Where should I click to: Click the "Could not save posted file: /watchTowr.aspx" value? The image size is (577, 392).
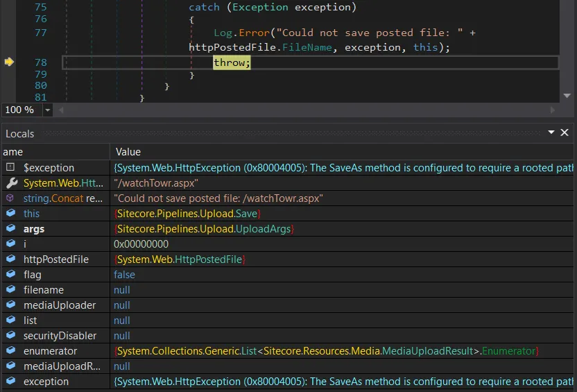point(218,198)
